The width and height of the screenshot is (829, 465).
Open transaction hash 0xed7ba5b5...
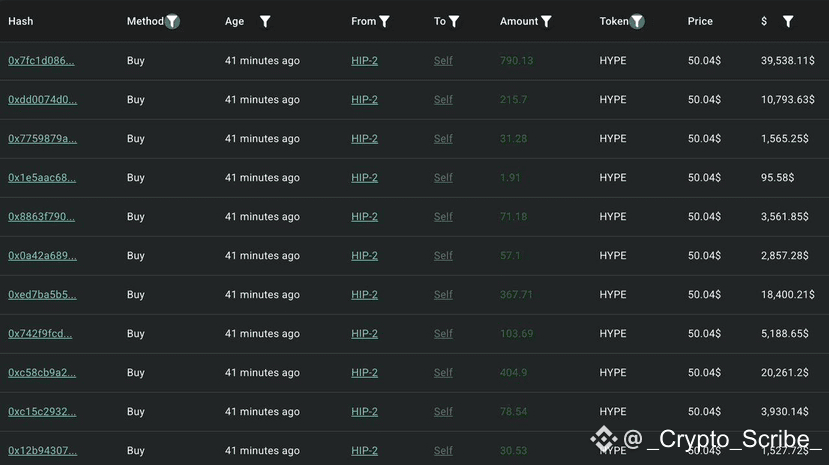click(x=42, y=295)
